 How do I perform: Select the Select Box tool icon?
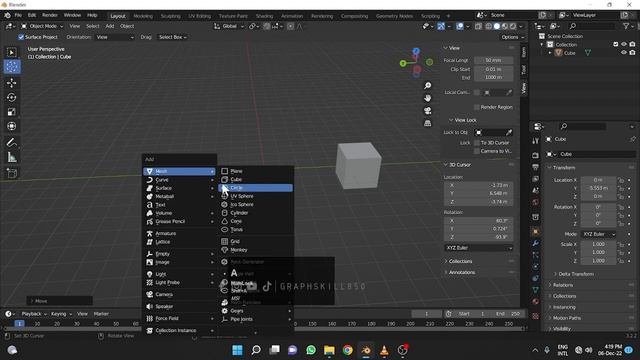click(x=11, y=52)
